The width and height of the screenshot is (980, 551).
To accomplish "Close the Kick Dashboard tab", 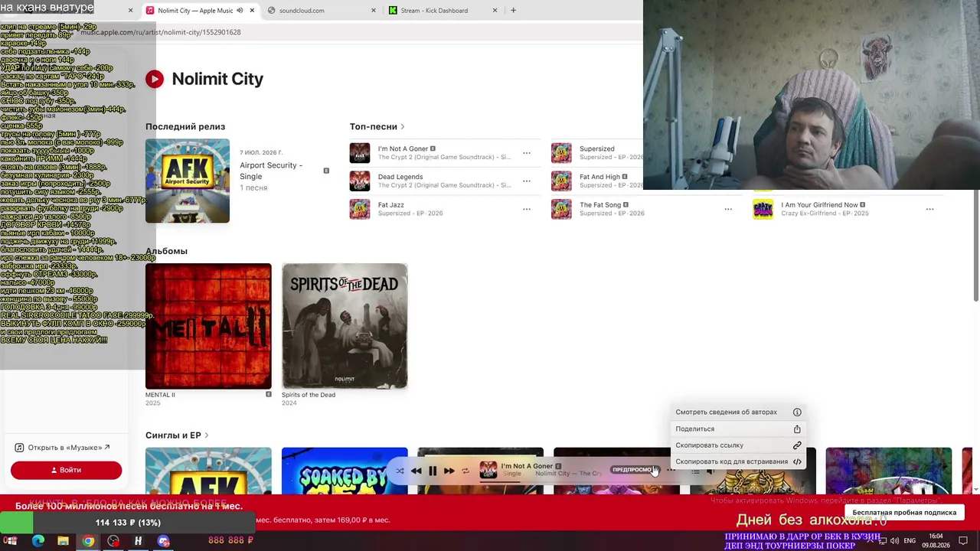I will click(x=495, y=11).
